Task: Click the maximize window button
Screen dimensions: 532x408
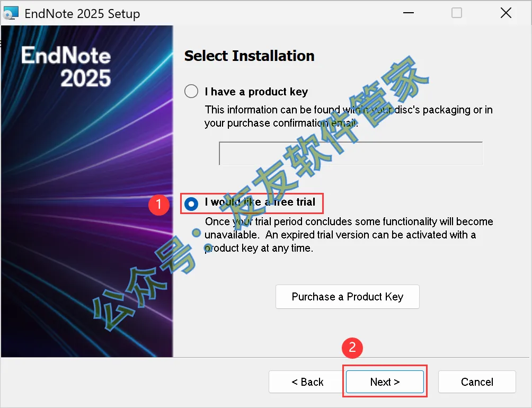Action: click(x=456, y=13)
